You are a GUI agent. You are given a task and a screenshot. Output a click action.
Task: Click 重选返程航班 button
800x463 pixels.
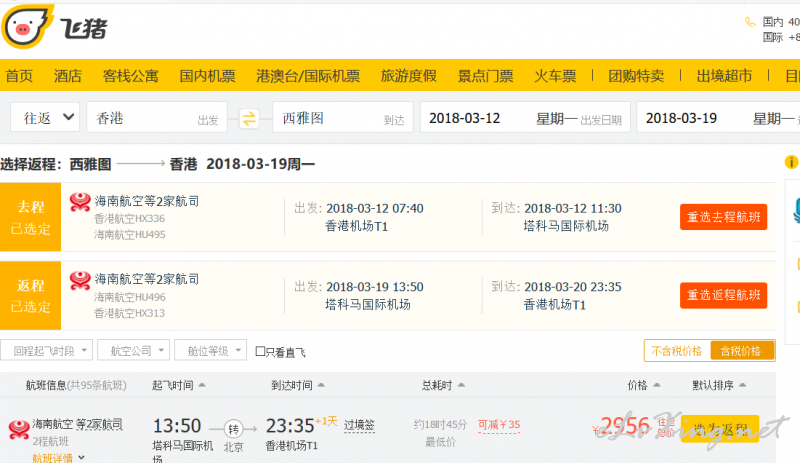723,295
